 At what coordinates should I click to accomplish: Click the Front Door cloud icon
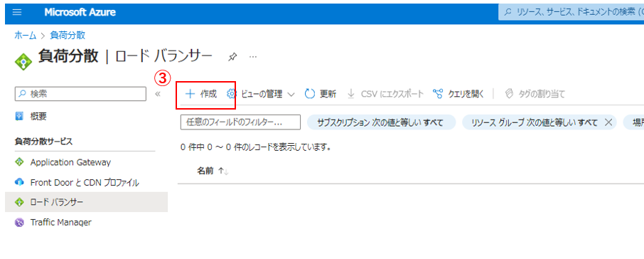point(19,182)
